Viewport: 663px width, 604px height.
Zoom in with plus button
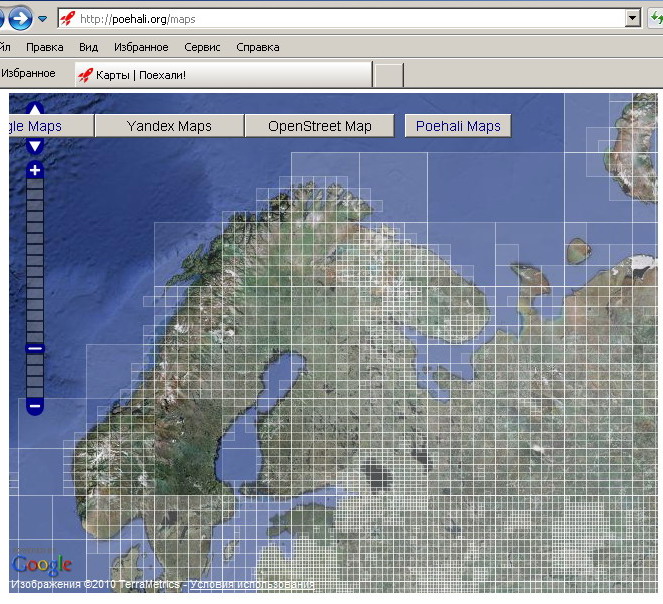(35, 170)
